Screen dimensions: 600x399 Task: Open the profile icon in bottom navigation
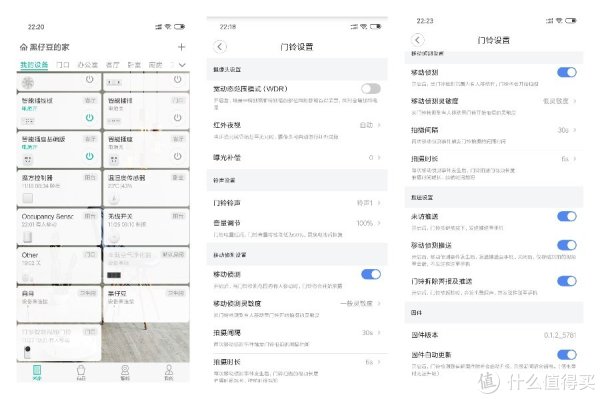coord(168,372)
